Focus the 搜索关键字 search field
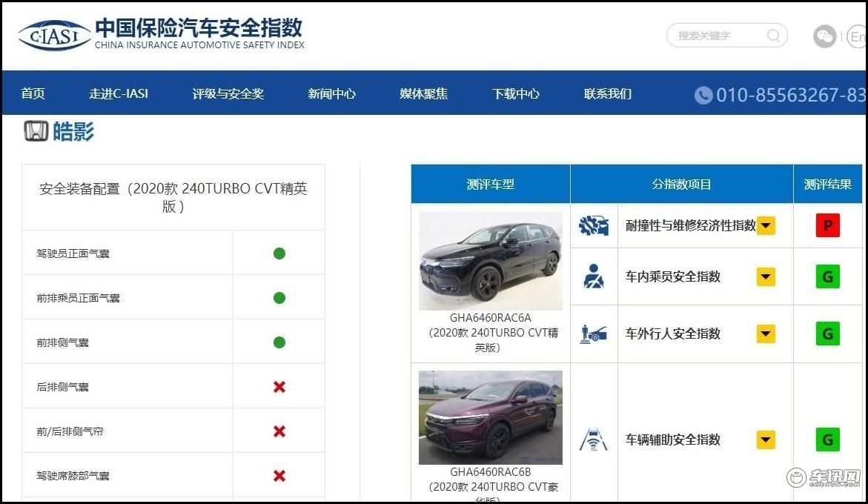Screen dimensions: 868x504 (x=726, y=36)
